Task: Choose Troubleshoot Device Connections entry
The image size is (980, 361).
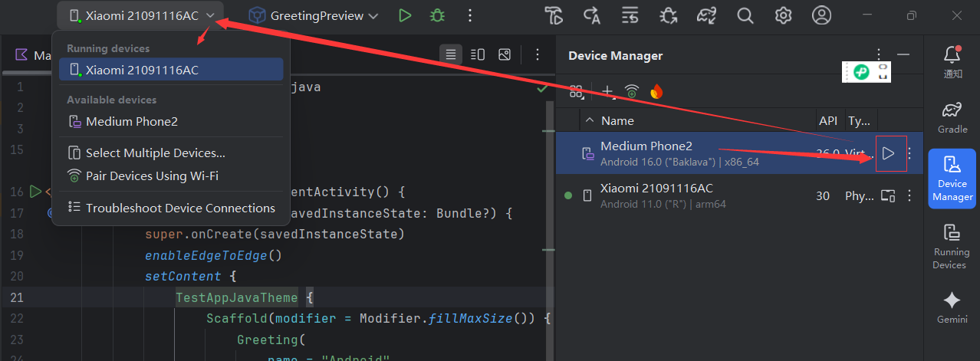Action: [171, 208]
